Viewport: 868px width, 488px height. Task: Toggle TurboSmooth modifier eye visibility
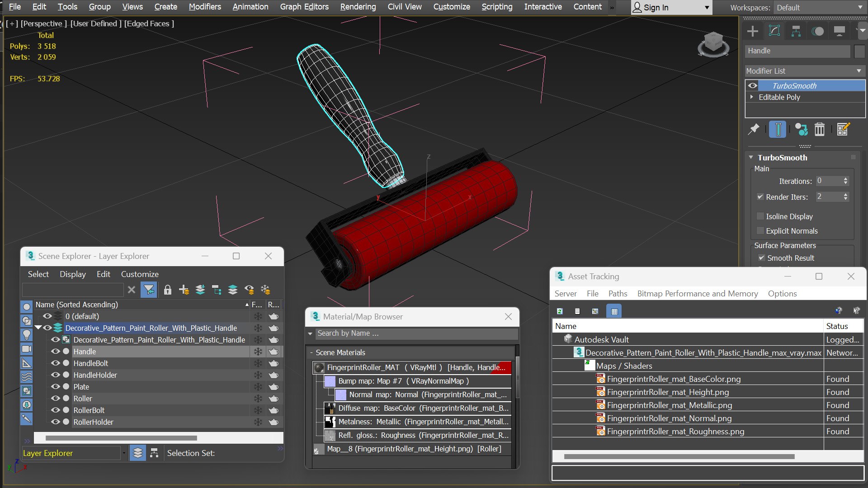[x=753, y=86]
